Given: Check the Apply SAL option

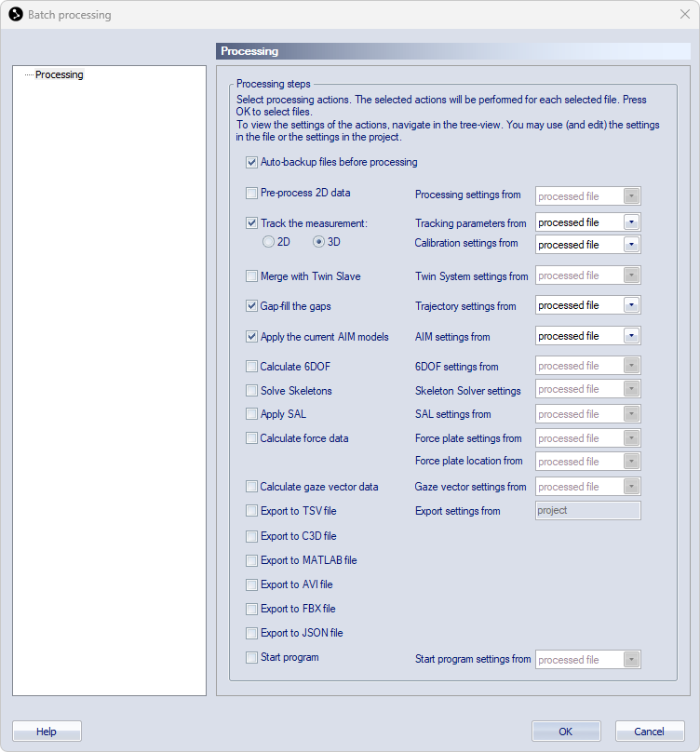Looking at the screenshot, I should (x=251, y=414).
